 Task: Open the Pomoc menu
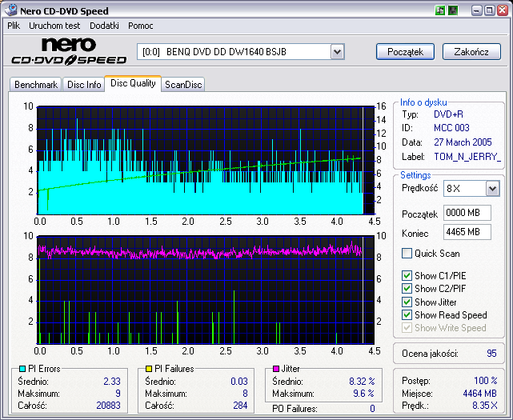[x=141, y=26]
